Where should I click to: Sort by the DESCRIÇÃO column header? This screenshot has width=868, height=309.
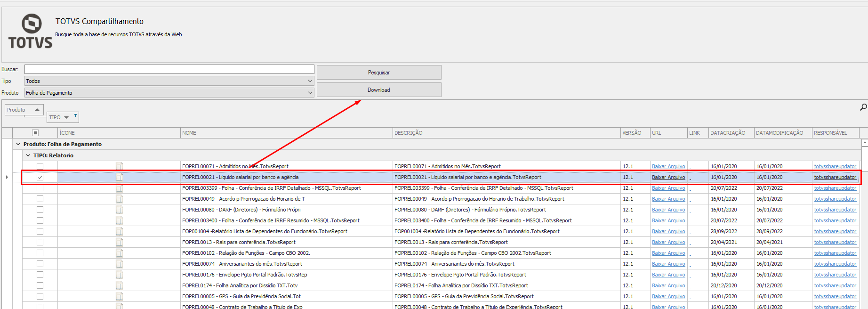(506, 133)
